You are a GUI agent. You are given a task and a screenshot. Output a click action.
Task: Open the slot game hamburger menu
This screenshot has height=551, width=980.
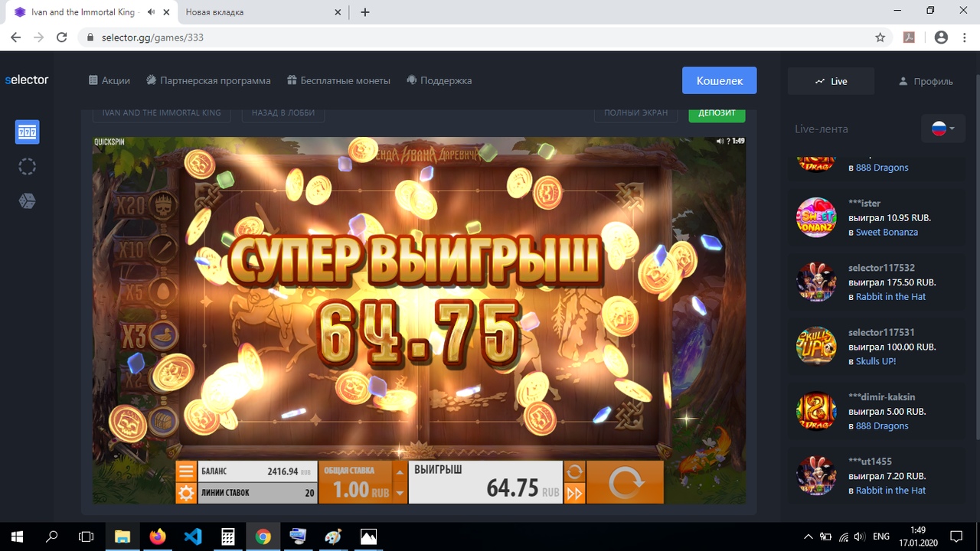pos(186,471)
